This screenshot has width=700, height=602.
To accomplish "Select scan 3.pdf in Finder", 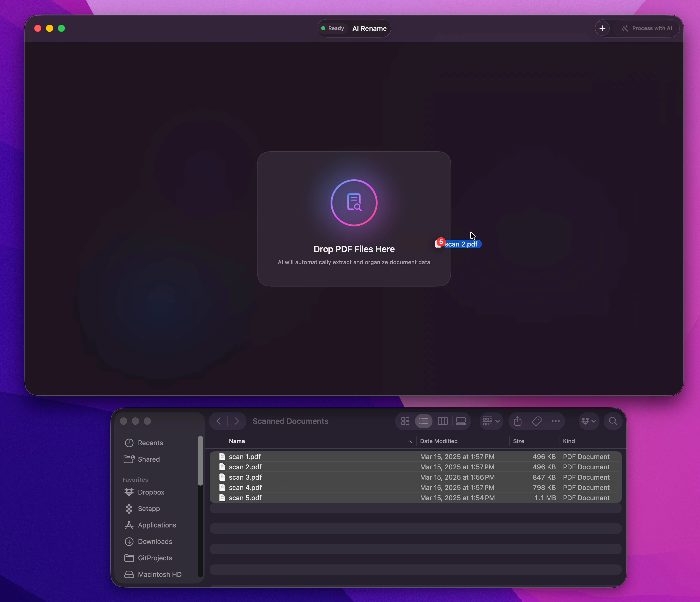I will [416, 477].
